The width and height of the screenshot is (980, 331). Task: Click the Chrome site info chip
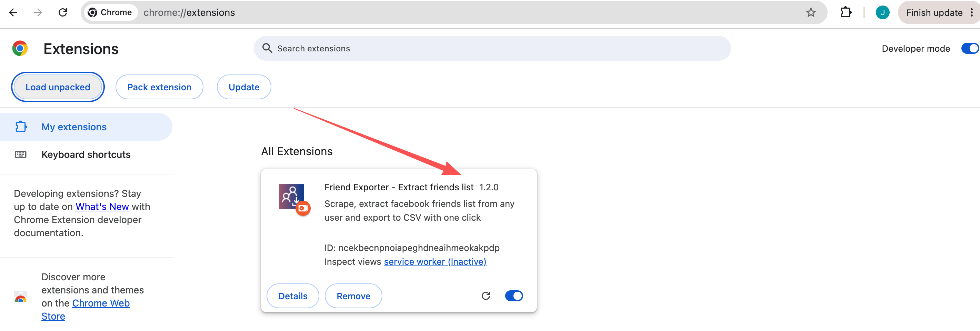tap(110, 12)
